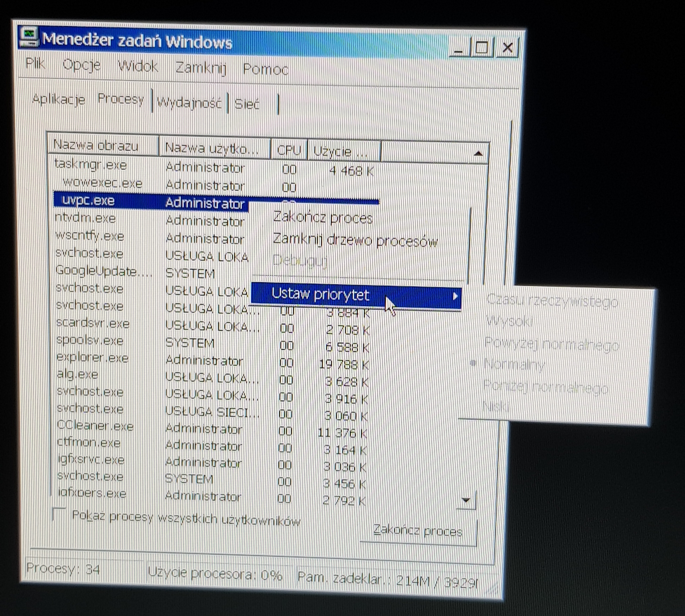Enable Pokaż procesy wszystkich użytkowników checkbox
This screenshot has width=685, height=616.
[x=59, y=514]
